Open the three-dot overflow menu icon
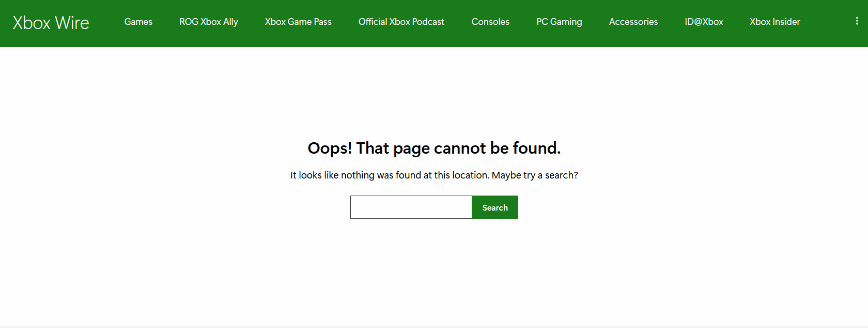The height and width of the screenshot is (328, 868). tap(857, 21)
